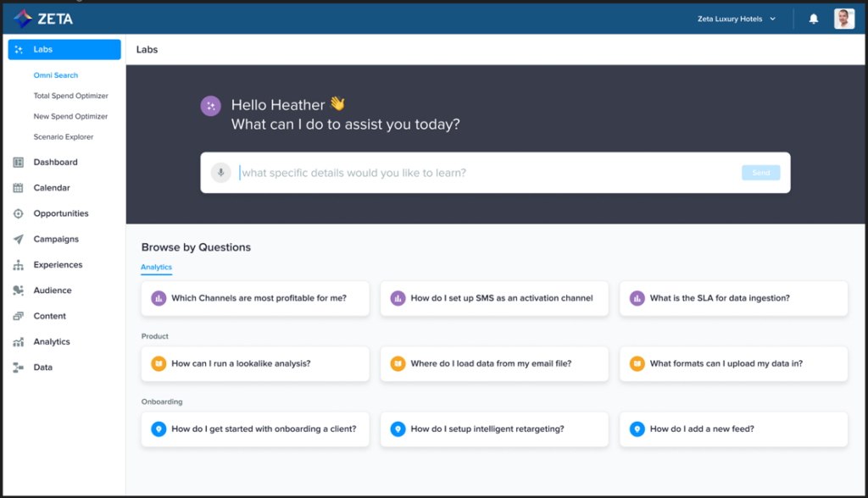
Task: Open the Calendar sidebar item
Action: point(52,187)
